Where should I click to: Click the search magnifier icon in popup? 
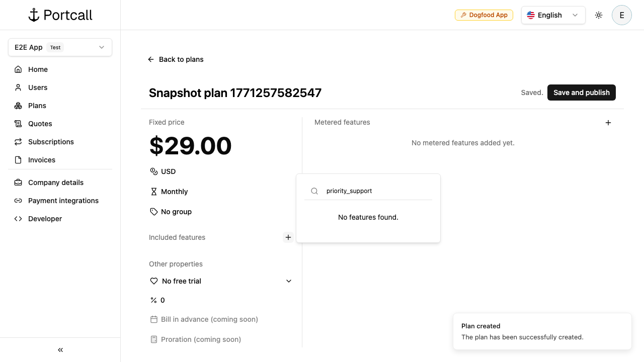(x=314, y=191)
